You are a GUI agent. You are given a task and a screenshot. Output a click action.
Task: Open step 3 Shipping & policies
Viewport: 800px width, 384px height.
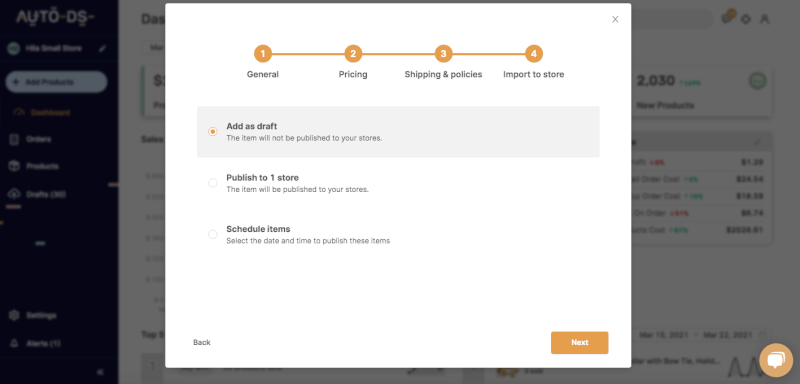(x=443, y=54)
